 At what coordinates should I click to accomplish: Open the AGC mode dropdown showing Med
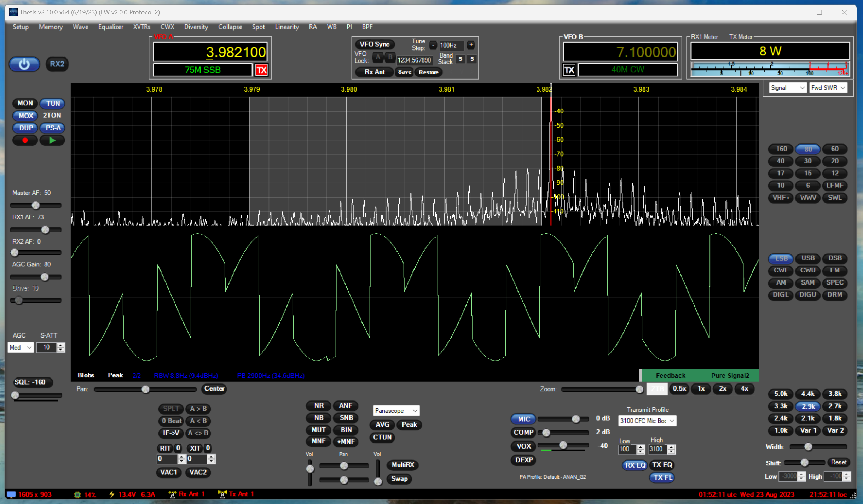[x=21, y=347]
